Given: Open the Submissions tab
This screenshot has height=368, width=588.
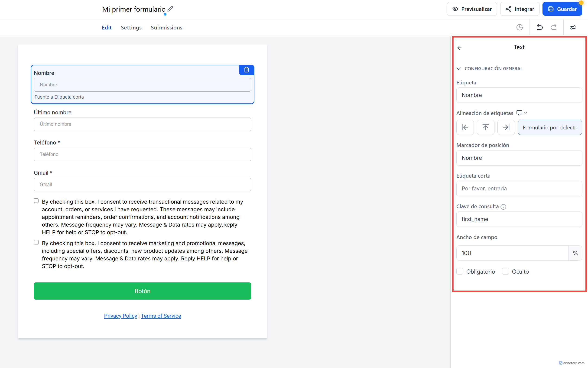Looking at the screenshot, I should [166, 28].
